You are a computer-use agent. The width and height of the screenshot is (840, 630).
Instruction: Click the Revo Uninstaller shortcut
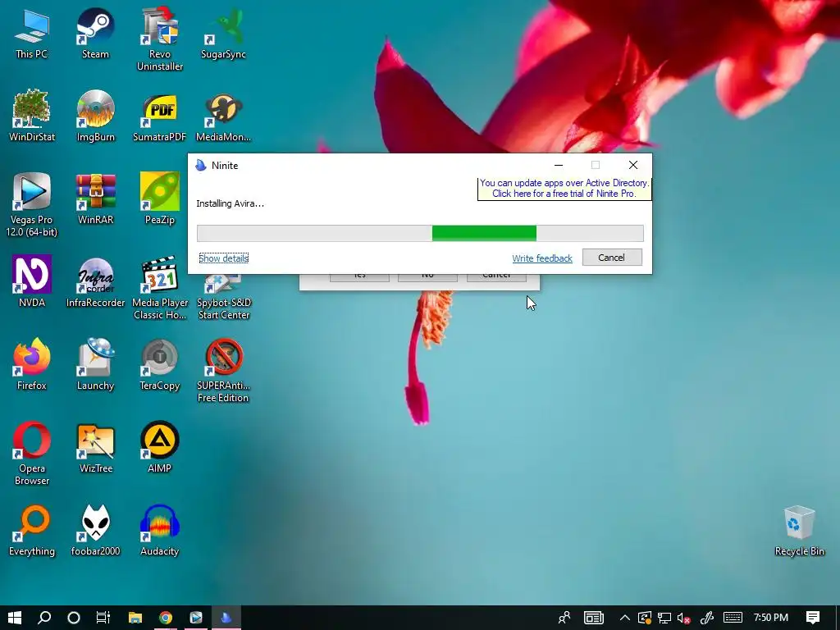(160, 39)
